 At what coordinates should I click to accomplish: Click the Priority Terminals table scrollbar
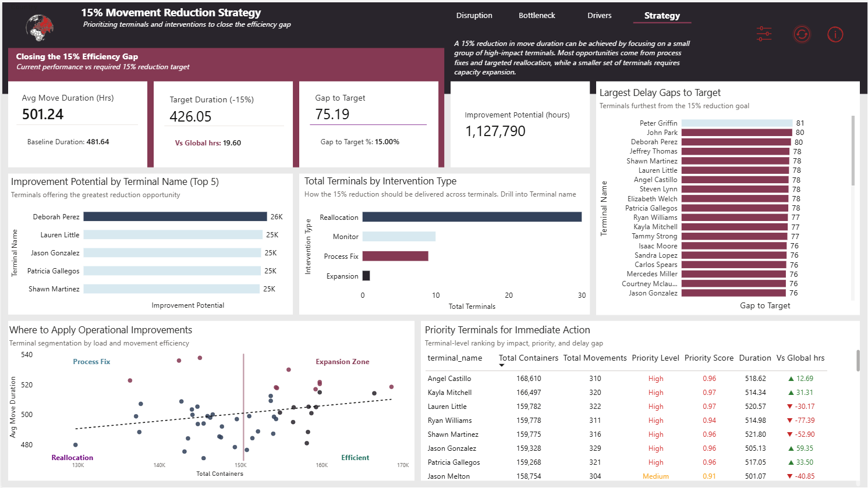tap(858, 361)
